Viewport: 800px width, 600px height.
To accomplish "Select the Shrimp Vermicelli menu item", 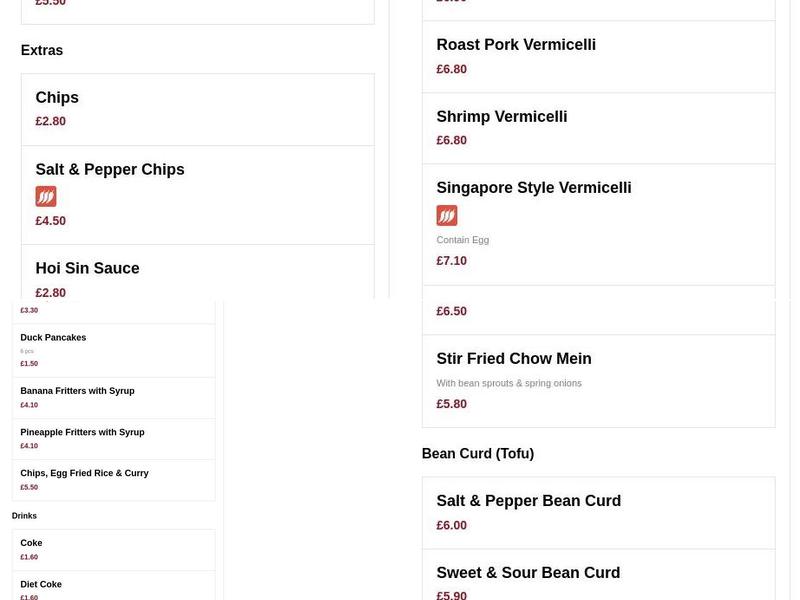I will pyautogui.click(x=501, y=116).
